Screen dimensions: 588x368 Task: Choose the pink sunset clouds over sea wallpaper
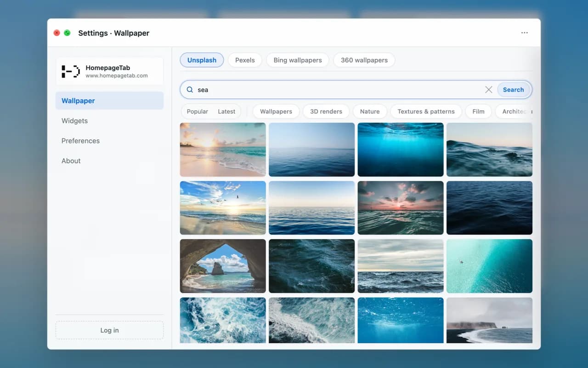tap(401, 208)
